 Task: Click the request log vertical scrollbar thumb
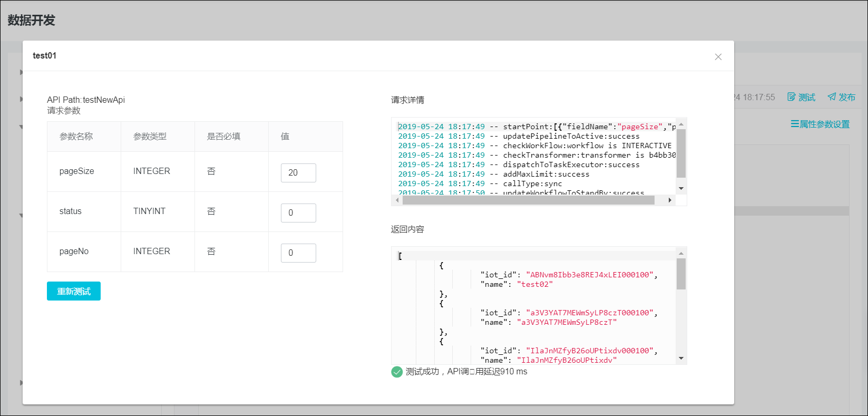pos(681,153)
